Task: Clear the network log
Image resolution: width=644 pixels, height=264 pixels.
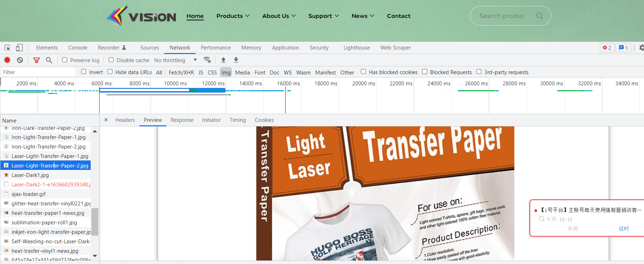Action: pyautogui.click(x=20, y=60)
